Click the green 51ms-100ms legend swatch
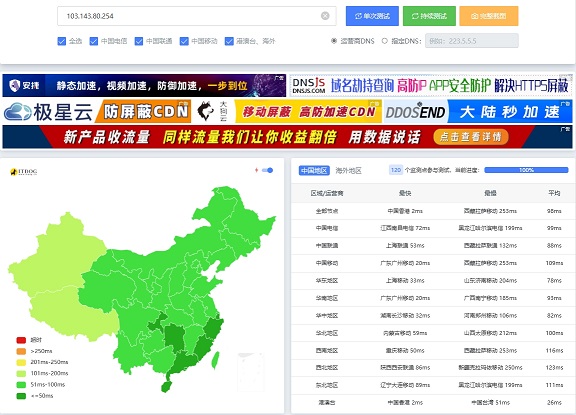The height and width of the screenshot is (415, 576). point(21,385)
